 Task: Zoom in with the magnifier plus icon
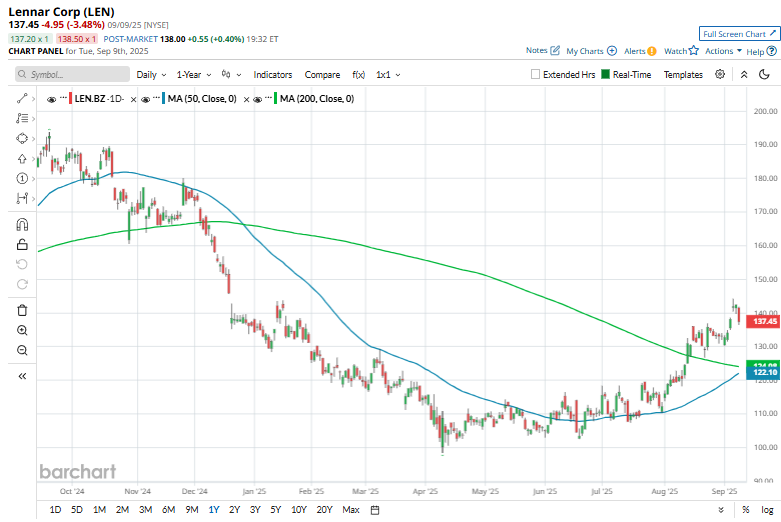click(22, 330)
